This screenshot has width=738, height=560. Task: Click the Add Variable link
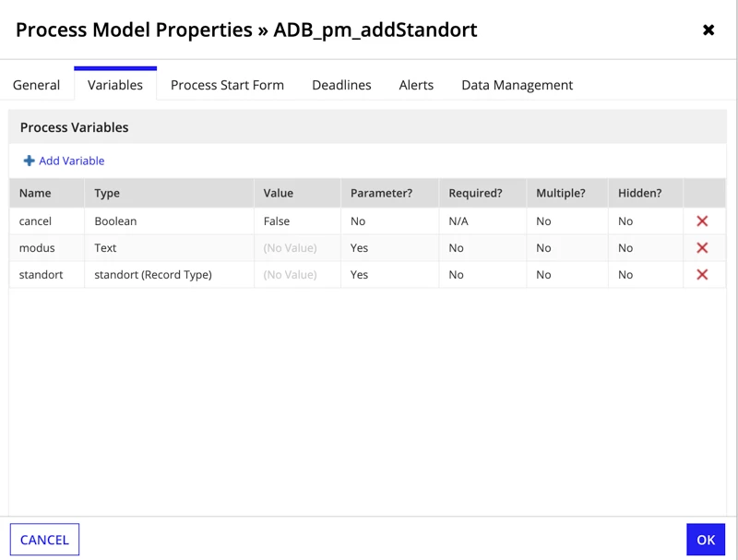[x=72, y=161]
